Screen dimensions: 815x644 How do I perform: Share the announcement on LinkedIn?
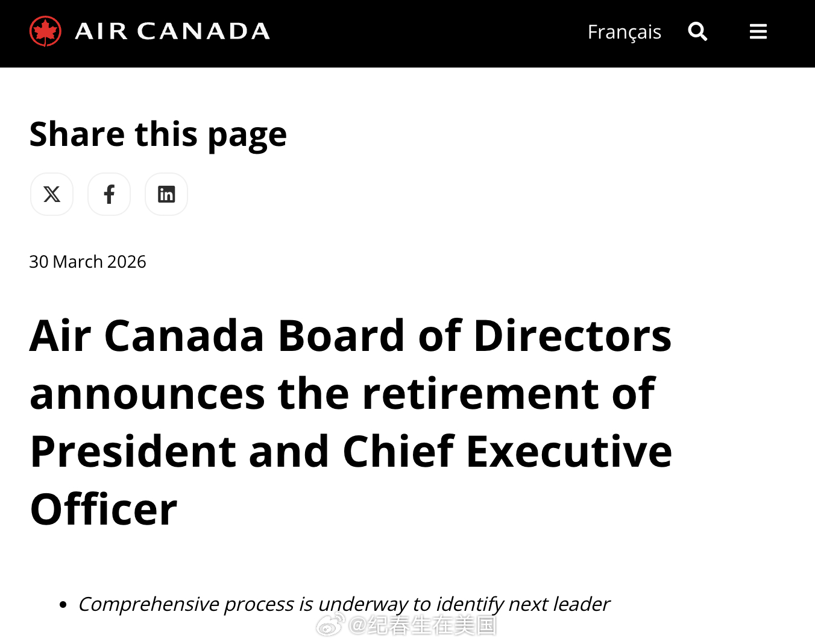[166, 194]
